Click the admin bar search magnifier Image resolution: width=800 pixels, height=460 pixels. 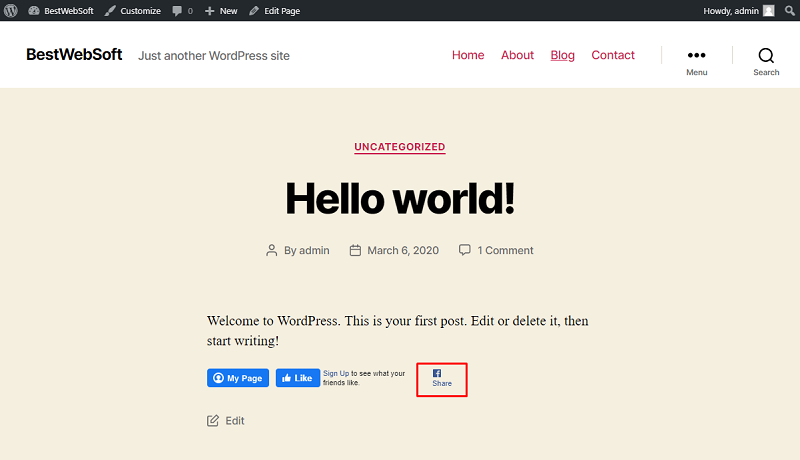[790, 11]
